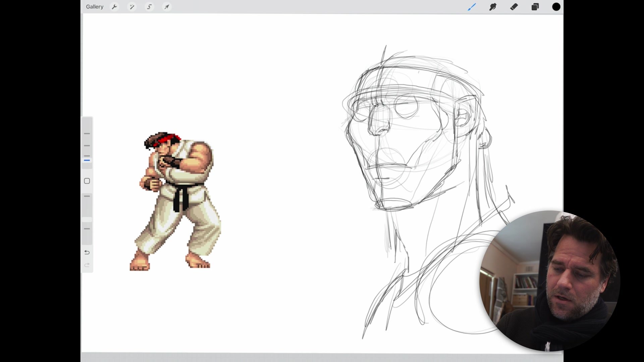Return to the Gallery
This screenshot has width=644, height=362.
point(95,7)
